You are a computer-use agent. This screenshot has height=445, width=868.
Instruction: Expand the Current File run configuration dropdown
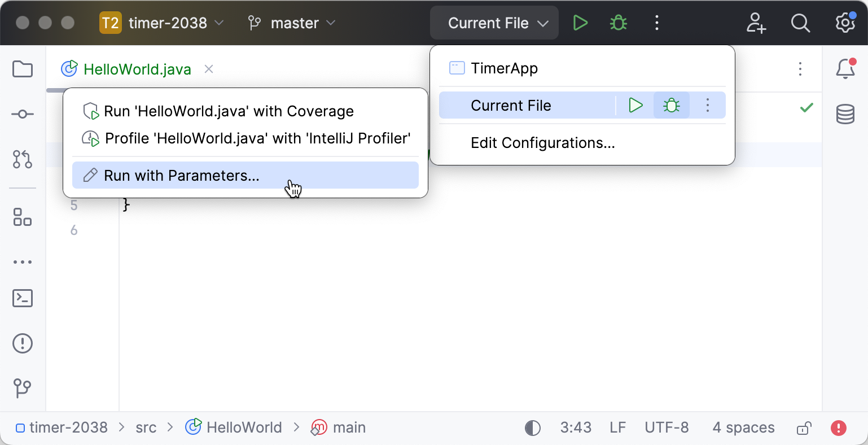tap(493, 23)
